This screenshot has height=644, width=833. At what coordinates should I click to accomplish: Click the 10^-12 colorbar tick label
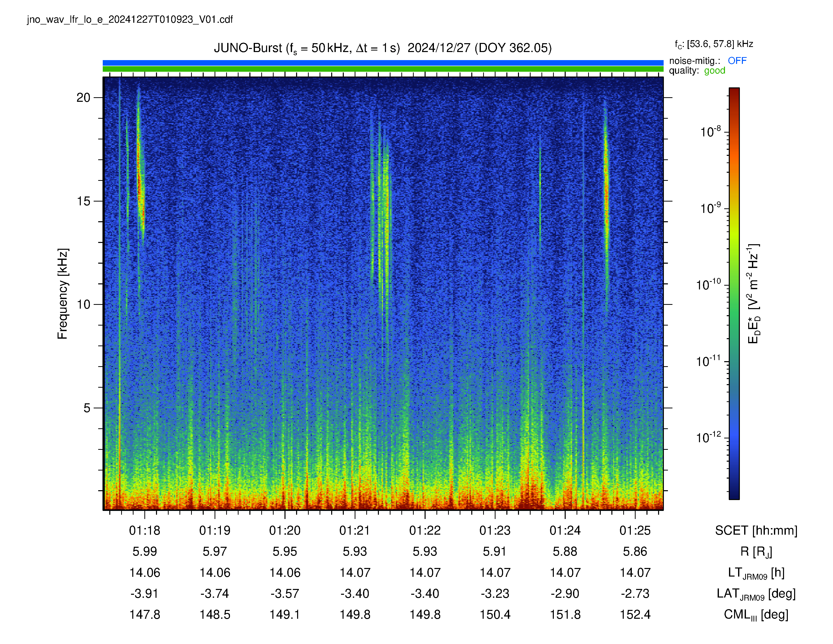709,437
